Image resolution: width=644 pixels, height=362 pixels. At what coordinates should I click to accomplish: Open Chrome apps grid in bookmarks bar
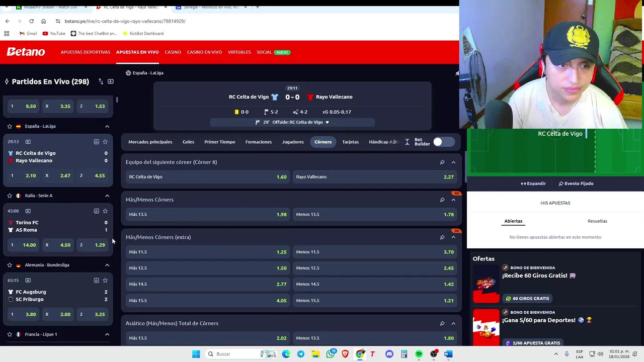(x=7, y=33)
